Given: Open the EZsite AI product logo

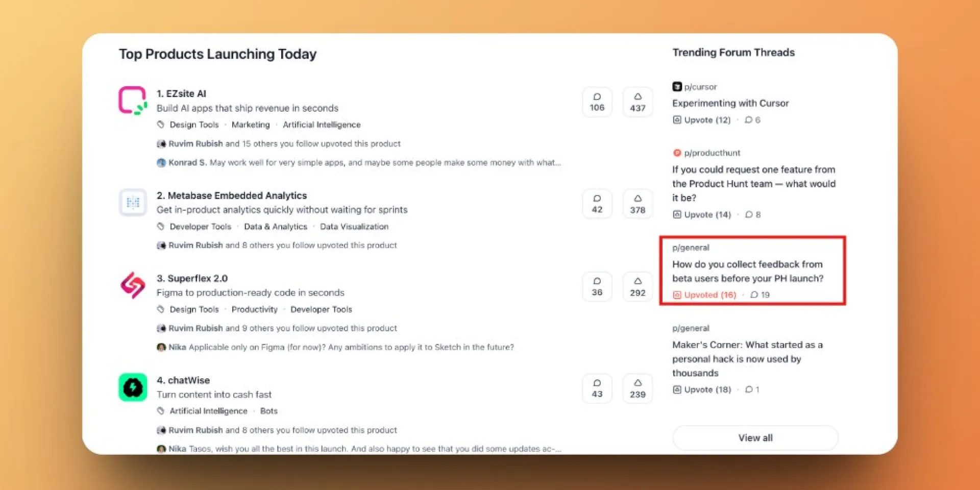Looking at the screenshot, I should click(133, 101).
